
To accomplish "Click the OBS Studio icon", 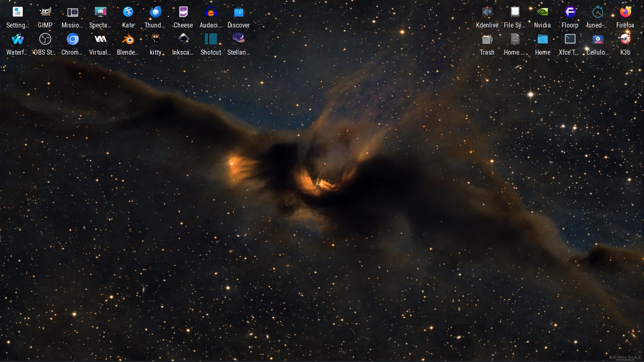I will [x=45, y=40].
